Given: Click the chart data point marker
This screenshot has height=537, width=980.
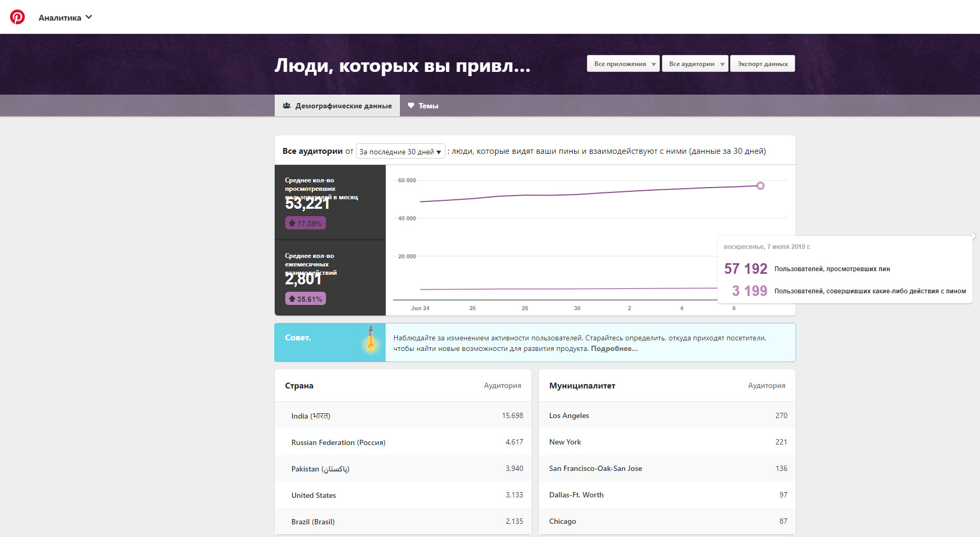Looking at the screenshot, I should click(x=760, y=186).
